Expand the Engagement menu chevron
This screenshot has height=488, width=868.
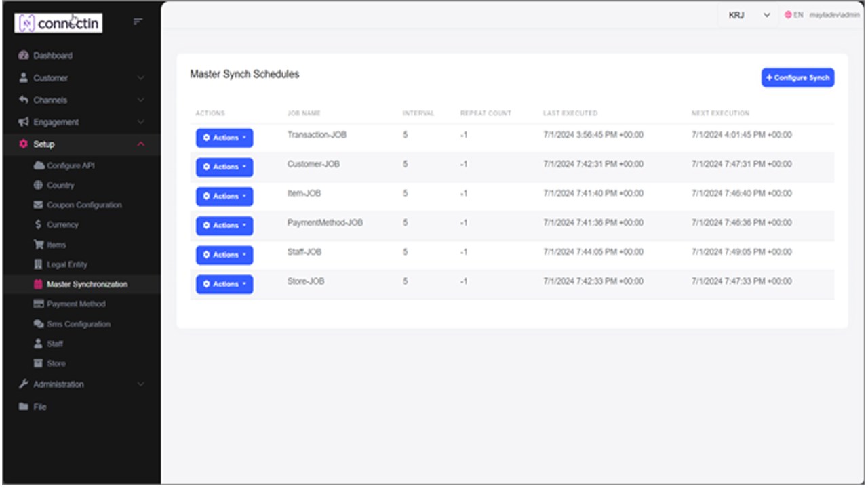(x=140, y=123)
